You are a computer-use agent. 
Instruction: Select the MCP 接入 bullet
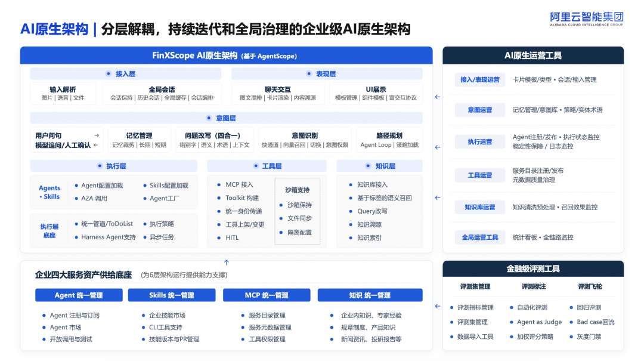coord(236,184)
